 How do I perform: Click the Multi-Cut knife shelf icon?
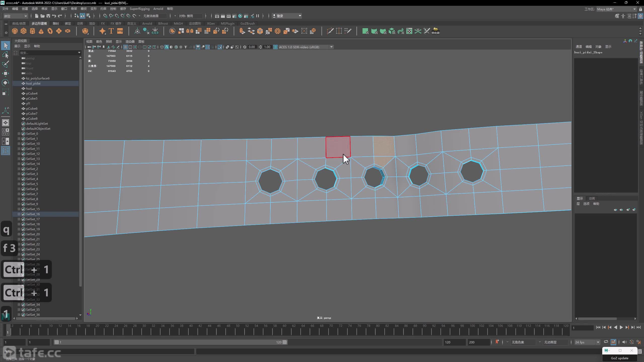(x=330, y=31)
